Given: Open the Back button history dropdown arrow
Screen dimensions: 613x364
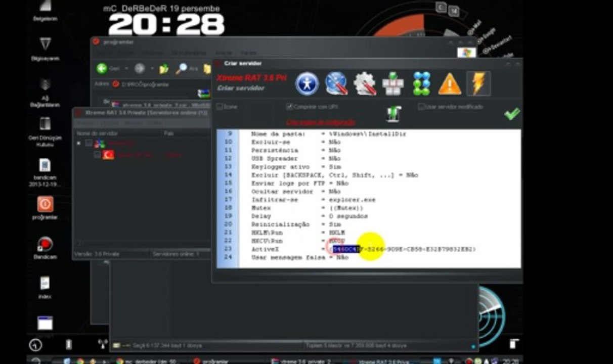Looking at the screenshot, I should pyautogui.click(x=126, y=68).
